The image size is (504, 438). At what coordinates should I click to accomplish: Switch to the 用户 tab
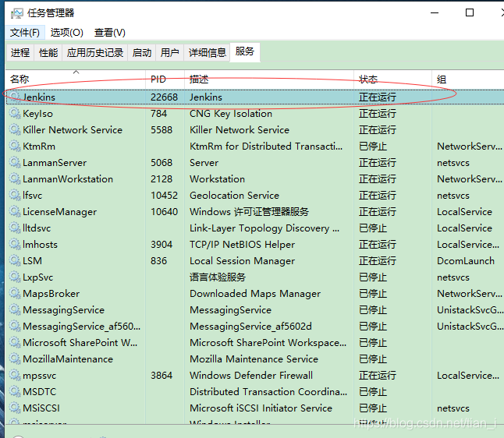(170, 53)
